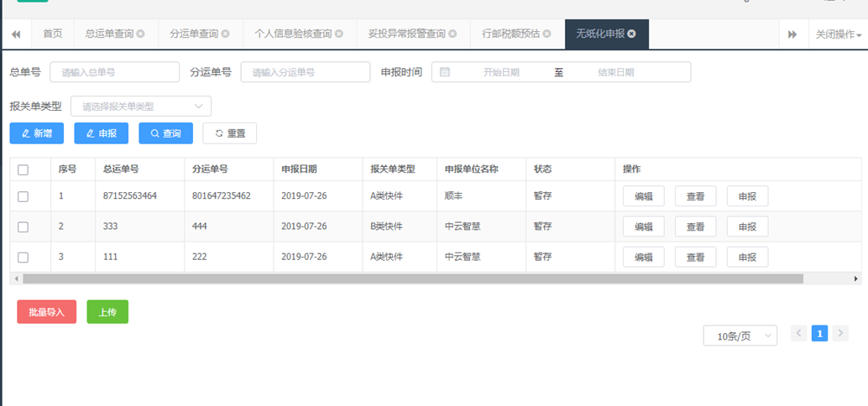
Task: Toggle the select-all checkbox in table header
Action: click(24, 169)
